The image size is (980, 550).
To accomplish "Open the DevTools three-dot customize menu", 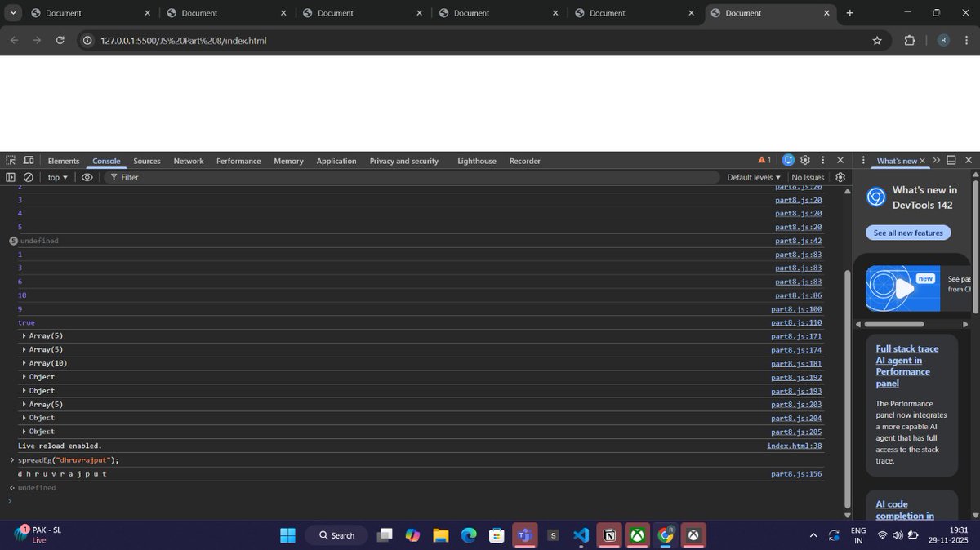I will 822,160.
